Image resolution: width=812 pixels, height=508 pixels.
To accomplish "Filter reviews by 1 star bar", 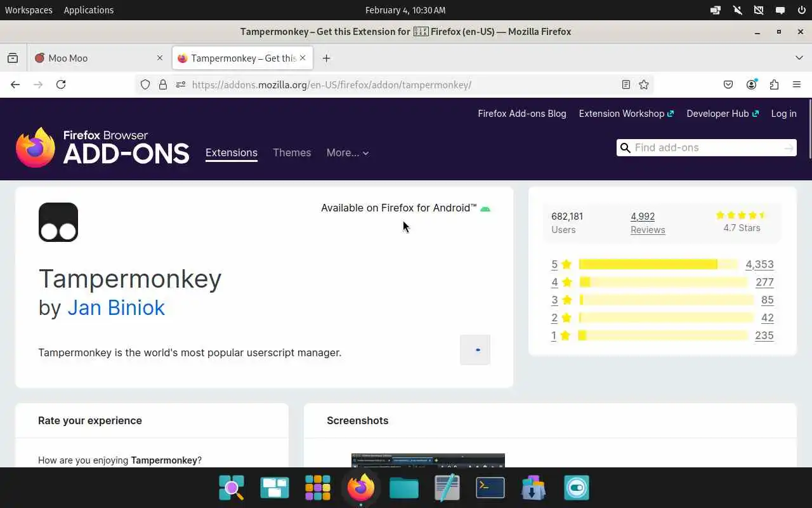I will (x=664, y=335).
